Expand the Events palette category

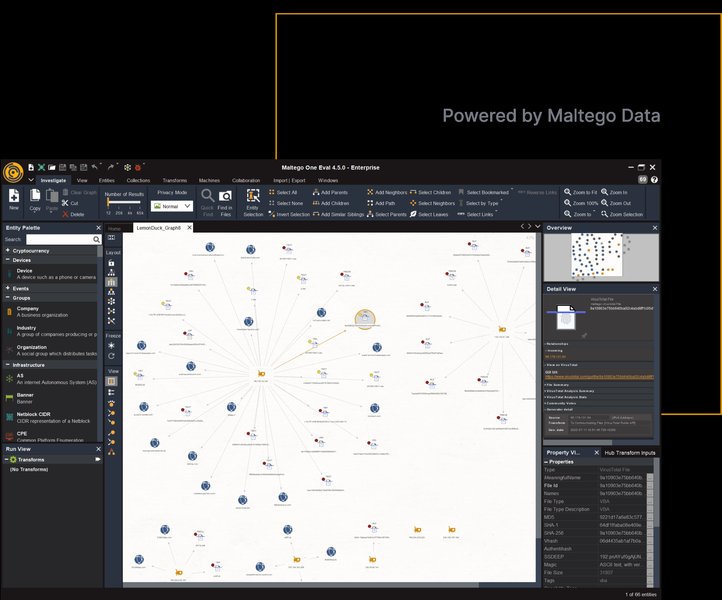pos(8,288)
